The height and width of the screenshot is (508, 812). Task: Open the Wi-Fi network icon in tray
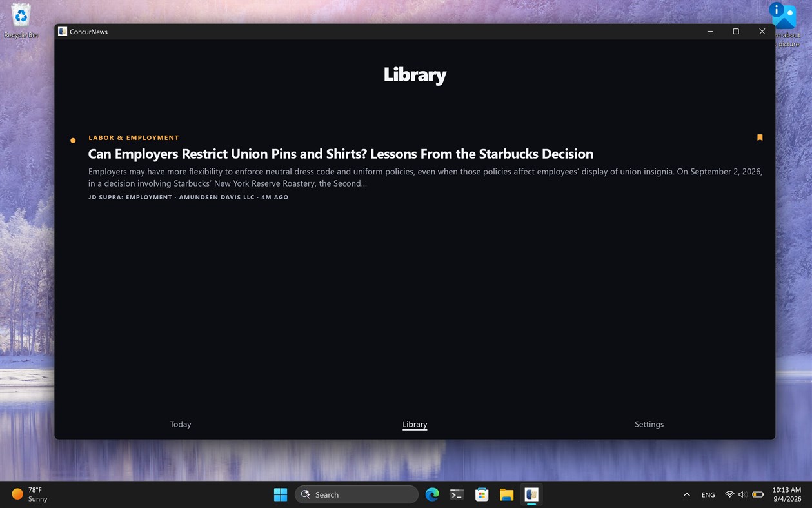729,494
